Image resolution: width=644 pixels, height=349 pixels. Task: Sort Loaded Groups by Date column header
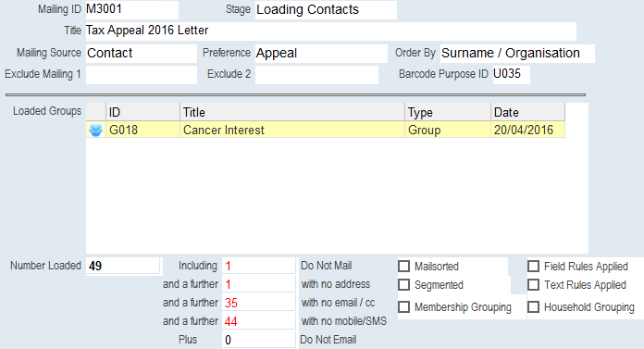click(x=527, y=112)
